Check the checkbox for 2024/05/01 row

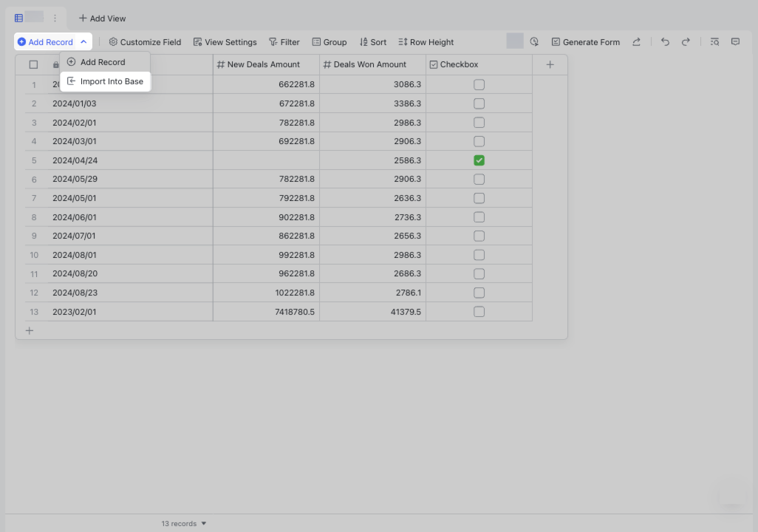click(479, 198)
